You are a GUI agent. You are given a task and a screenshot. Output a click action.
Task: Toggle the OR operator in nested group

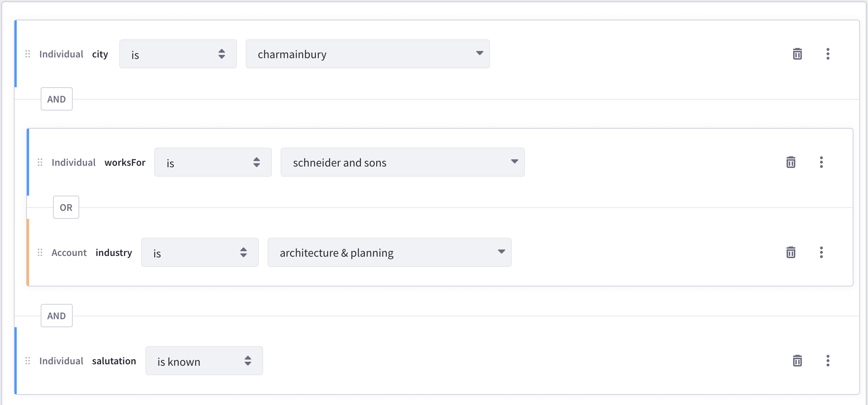66,207
